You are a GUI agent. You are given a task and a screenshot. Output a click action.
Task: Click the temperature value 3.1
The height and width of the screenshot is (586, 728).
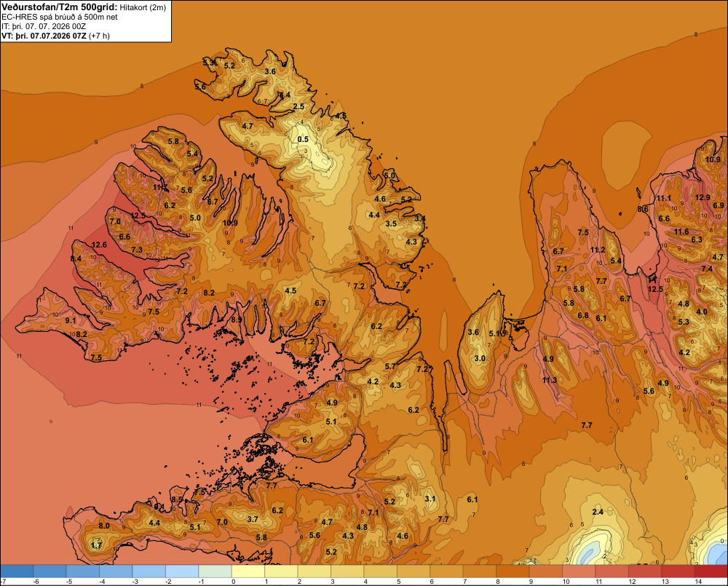point(430,499)
